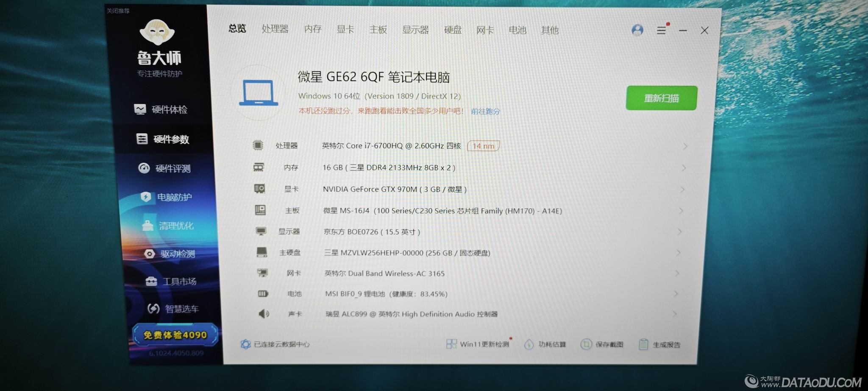Click 保存截图 save screenshot
The image size is (868, 391).
(x=602, y=344)
